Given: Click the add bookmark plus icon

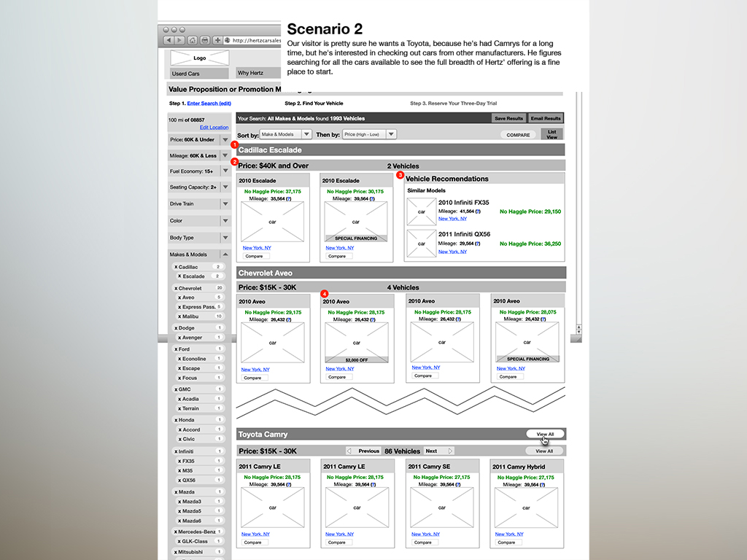Looking at the screenshot, I should [x=217, y=40].
